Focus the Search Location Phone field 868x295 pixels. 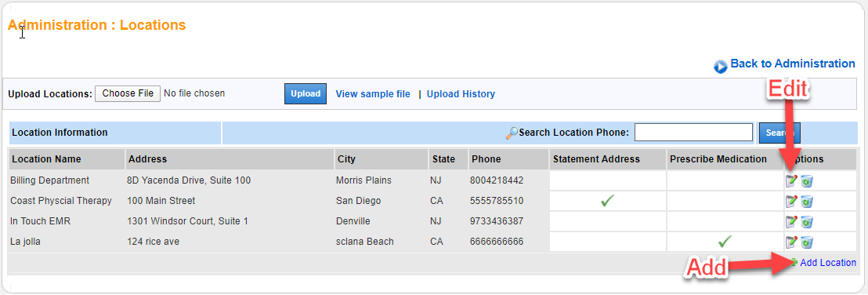point(693,133)
